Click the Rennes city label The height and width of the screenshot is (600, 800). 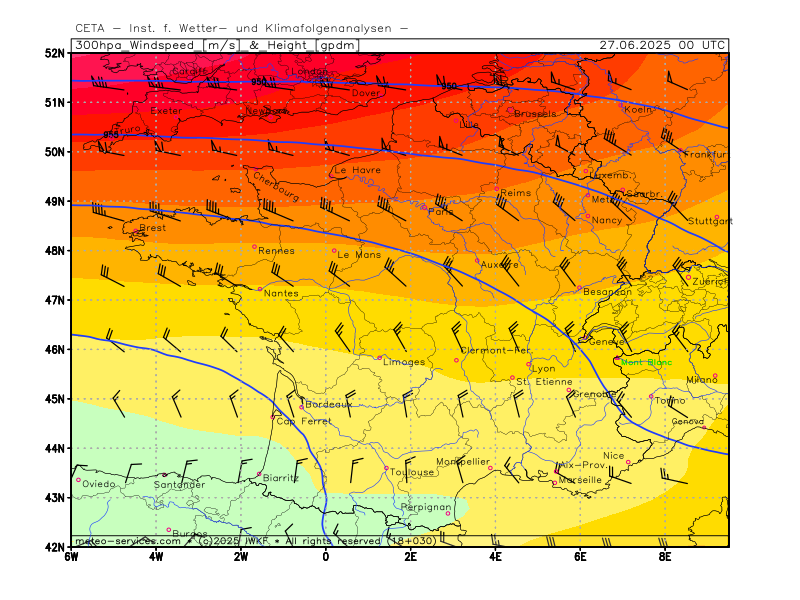click(277, 251)
